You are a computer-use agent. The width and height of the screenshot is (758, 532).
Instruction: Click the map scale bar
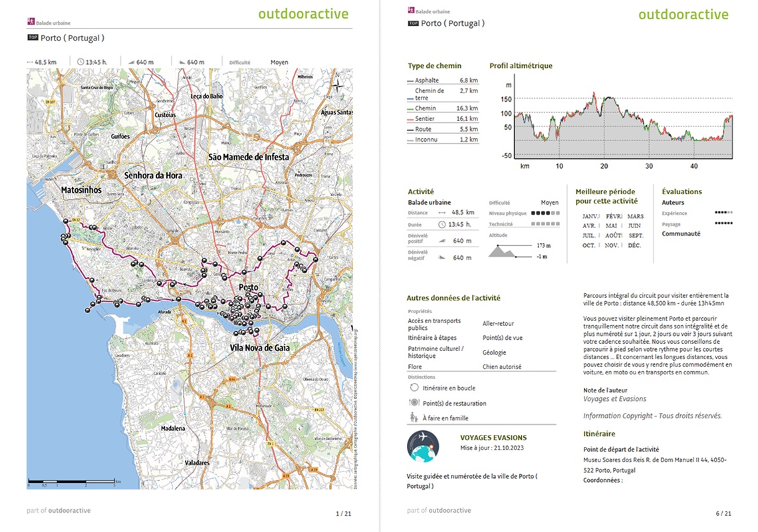73,481
